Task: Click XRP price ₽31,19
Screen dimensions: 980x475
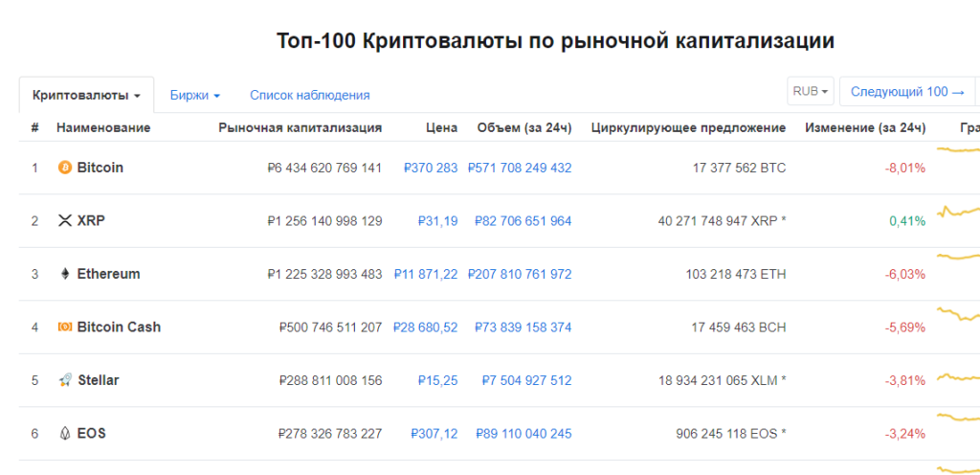Action: coord(437,221)
